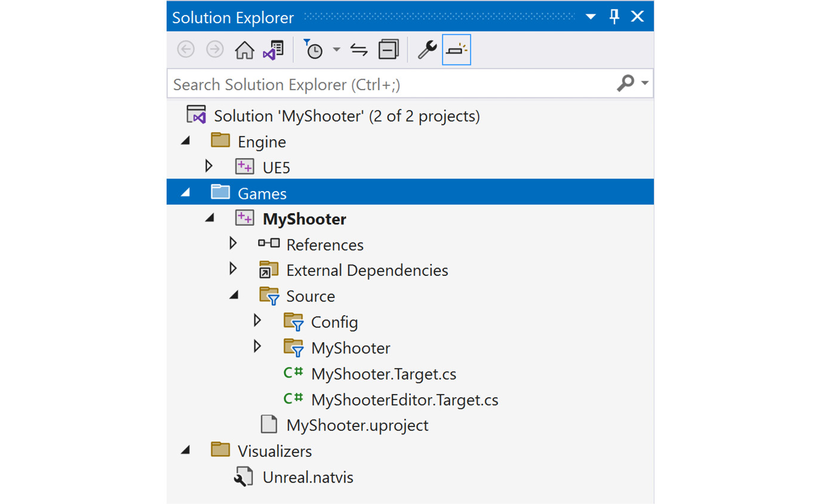Click the MyShooter filter folder icon under Source

294,348
